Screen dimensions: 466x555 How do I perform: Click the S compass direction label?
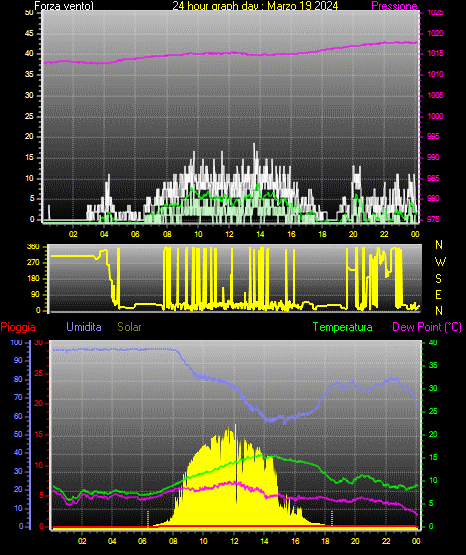[x=438, y=279]
